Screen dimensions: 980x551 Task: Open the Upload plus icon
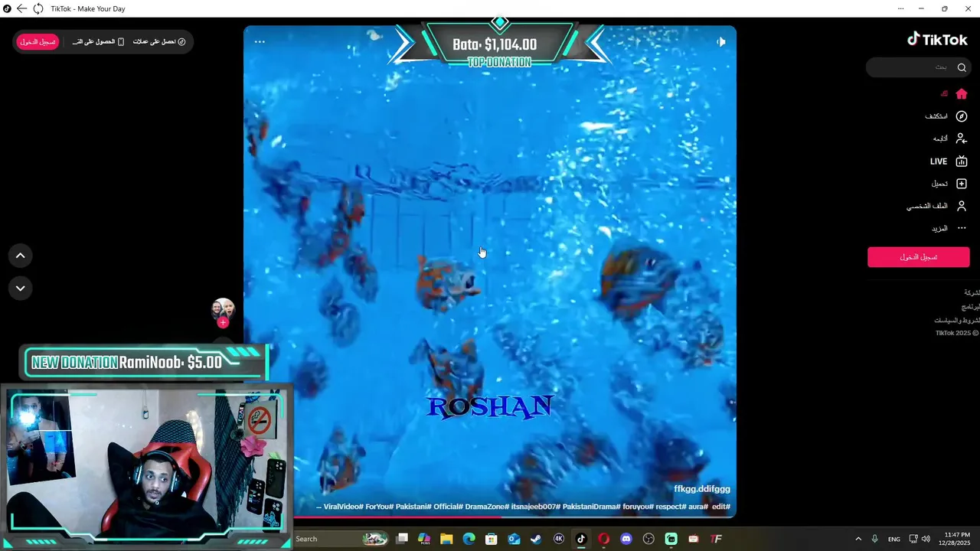tap(962, 184)
